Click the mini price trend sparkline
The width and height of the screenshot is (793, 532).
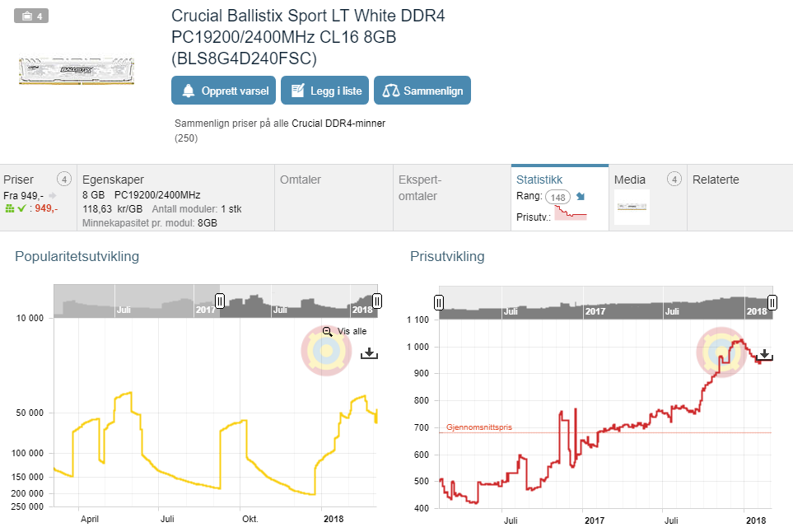[571, 213]
